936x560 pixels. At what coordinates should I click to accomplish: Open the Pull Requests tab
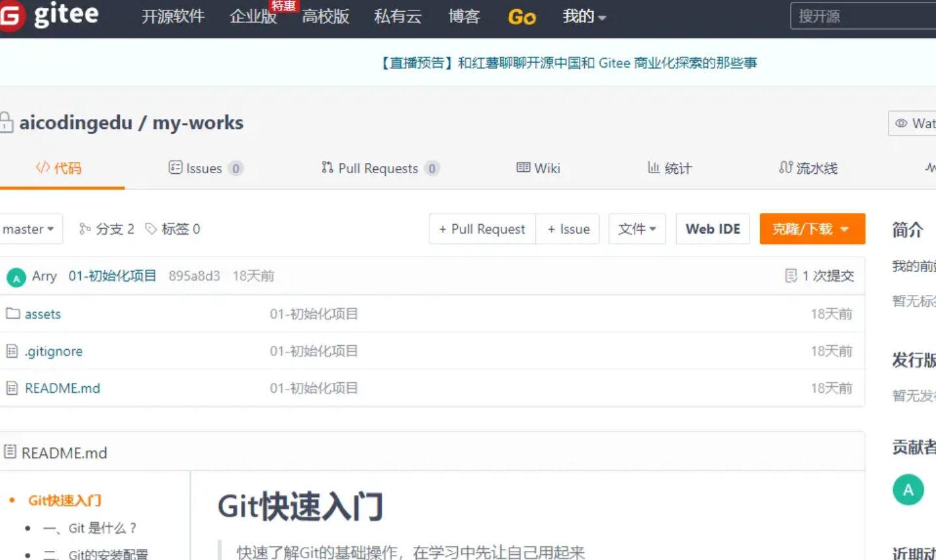380,168
